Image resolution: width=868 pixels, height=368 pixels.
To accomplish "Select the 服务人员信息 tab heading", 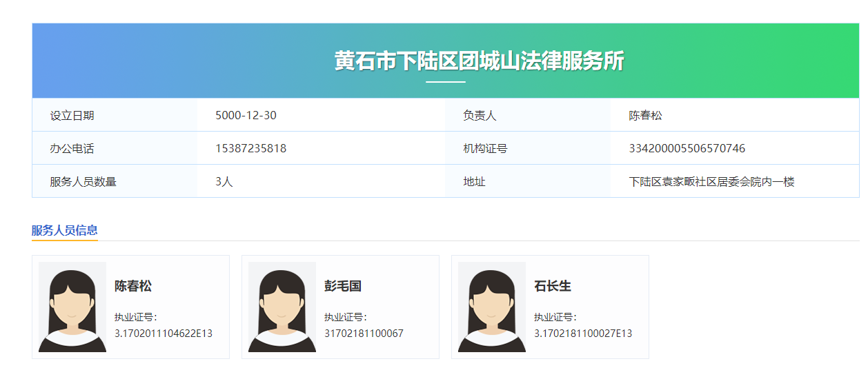I will pos(65,230).
